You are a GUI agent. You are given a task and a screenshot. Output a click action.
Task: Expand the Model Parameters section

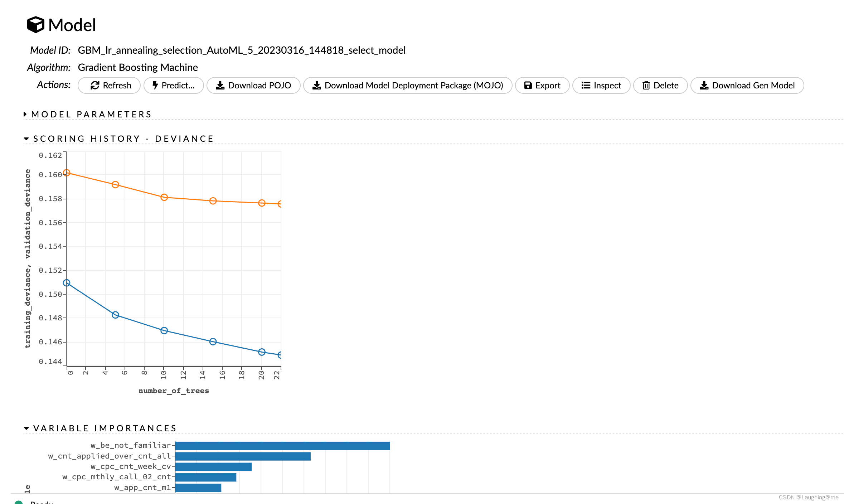point(25,114)
